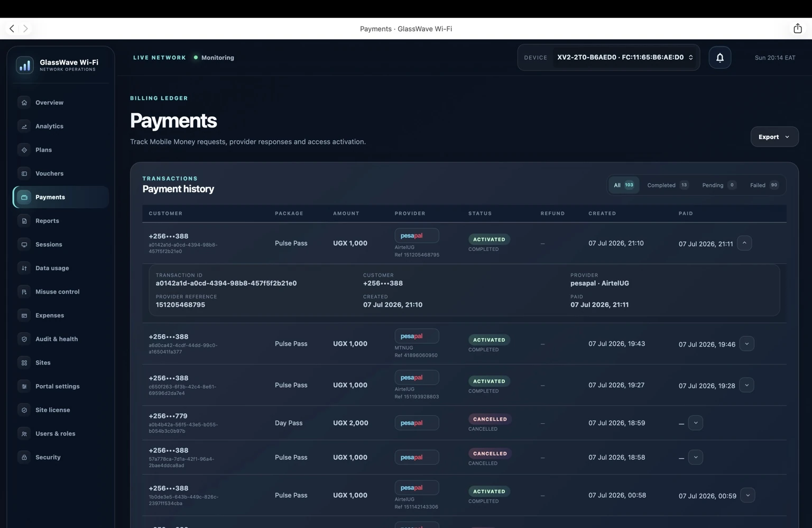Viewport: 812px width, 528px height.
Task: Click the GlassWave Wi-Fi logo icon
Action: 25,65
